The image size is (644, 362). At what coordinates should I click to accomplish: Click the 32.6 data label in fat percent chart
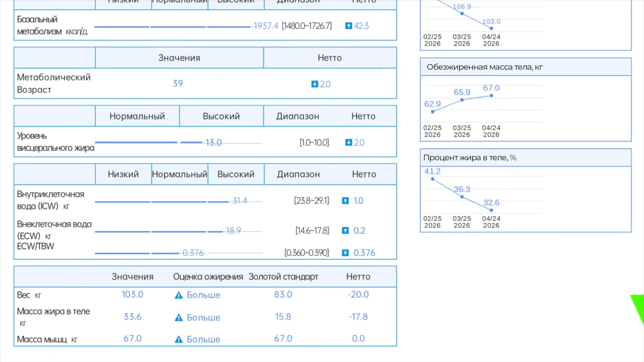click(x=491, y=202)
